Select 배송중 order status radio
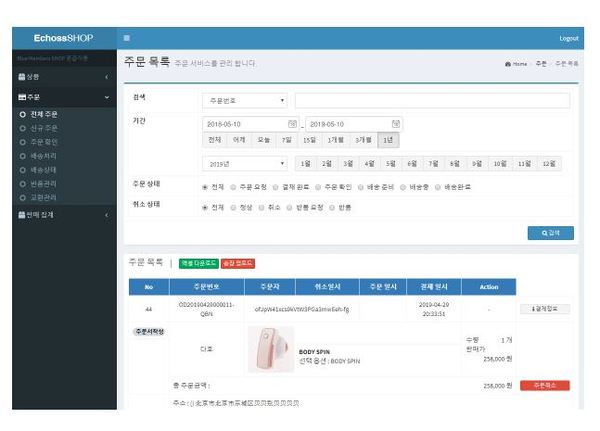The image size is (600, 431). pyautogui.click(x=403, y=187)
